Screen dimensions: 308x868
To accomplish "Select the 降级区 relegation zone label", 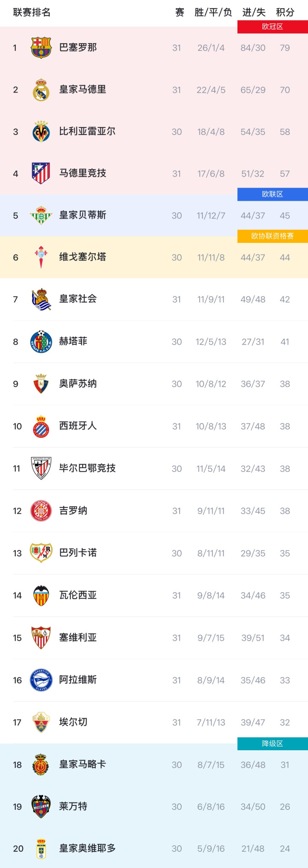I will (272, 743).
